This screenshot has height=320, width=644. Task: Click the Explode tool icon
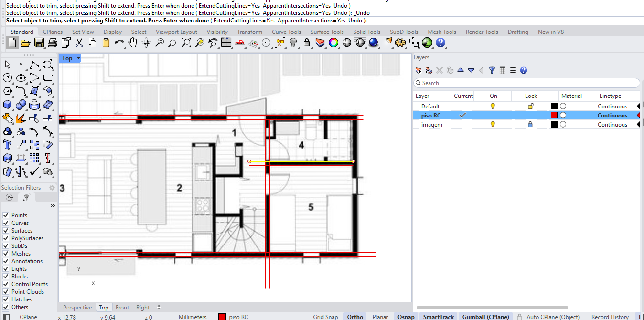pos(21,117)
